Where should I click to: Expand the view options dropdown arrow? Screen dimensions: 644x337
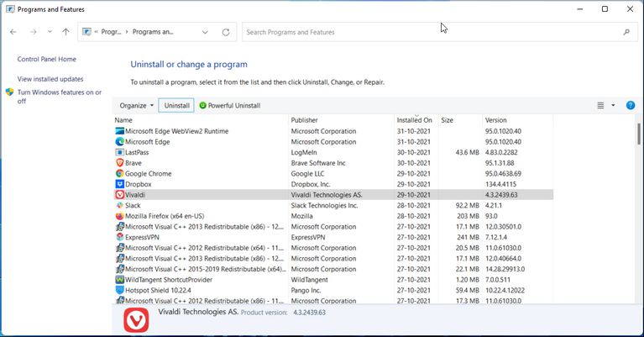pyautogui.click(x=613, y=106)
